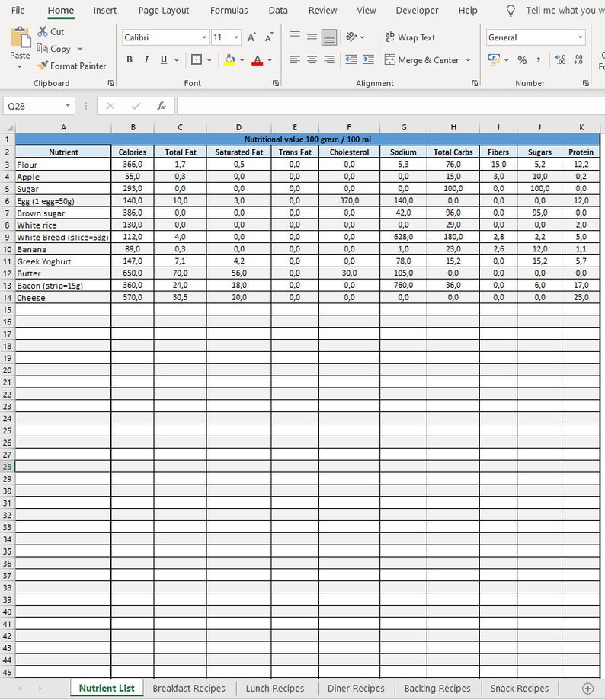
Task: Expand Fill Color palette arrow
Action: coord(242,60)
